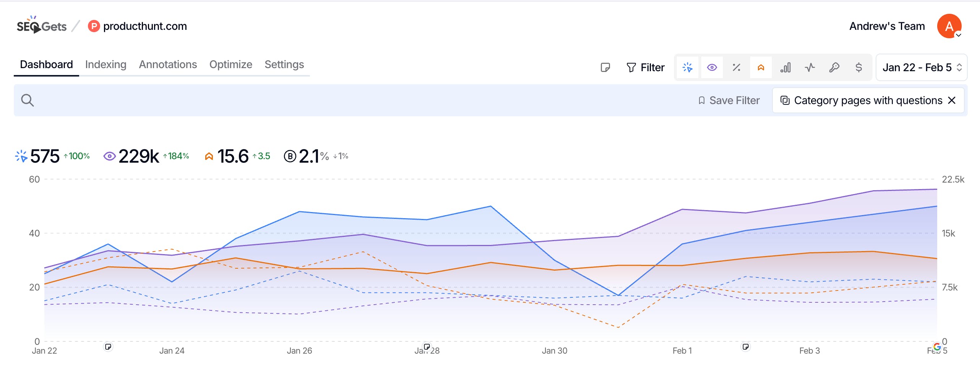Toggle the CTR percent metric icon
980x372 pixels.
pos(736,68)
